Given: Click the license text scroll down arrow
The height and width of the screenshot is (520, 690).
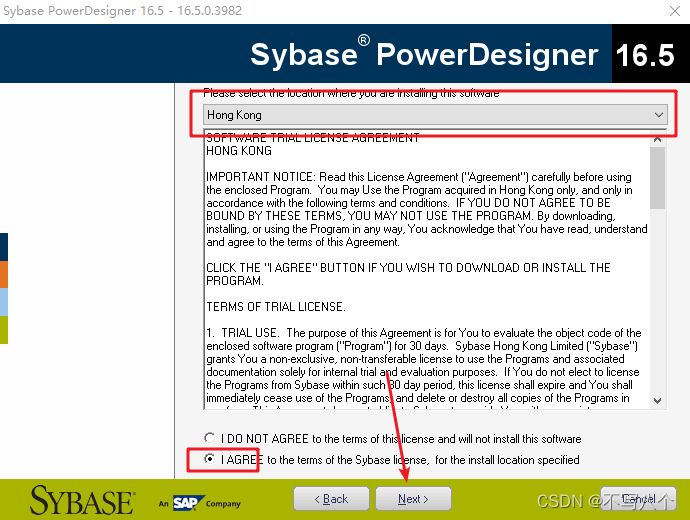Looking at the screenshot, I should coord(657,400).
